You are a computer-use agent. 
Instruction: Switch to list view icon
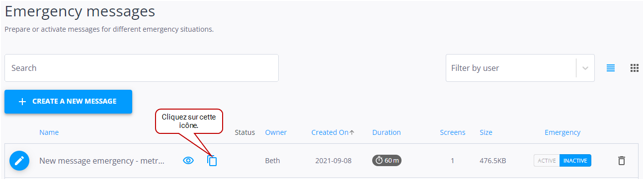pyautogui.click(x=611, y=68)
